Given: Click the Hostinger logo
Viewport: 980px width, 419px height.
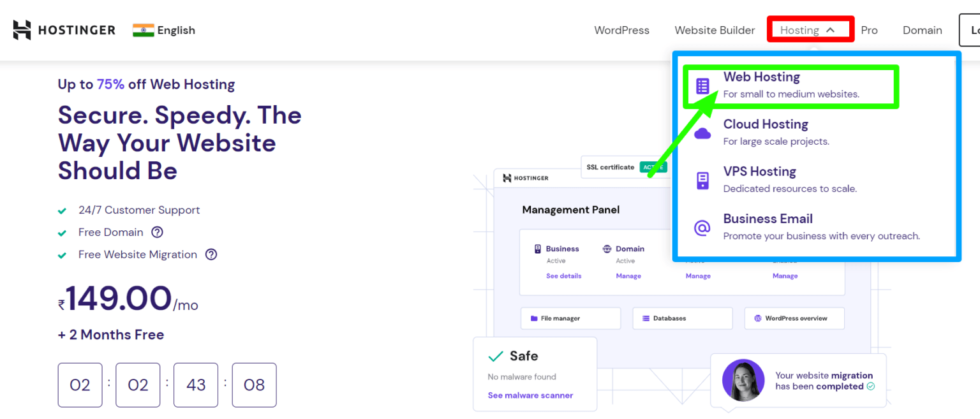Looking at the screenshot, I should click(64, 30).
